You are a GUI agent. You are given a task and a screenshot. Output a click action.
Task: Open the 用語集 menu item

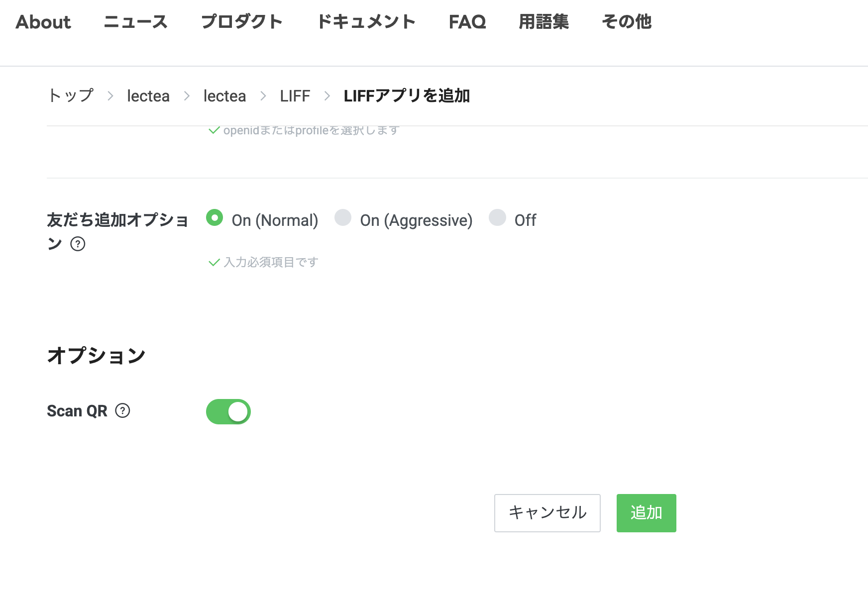543,22
